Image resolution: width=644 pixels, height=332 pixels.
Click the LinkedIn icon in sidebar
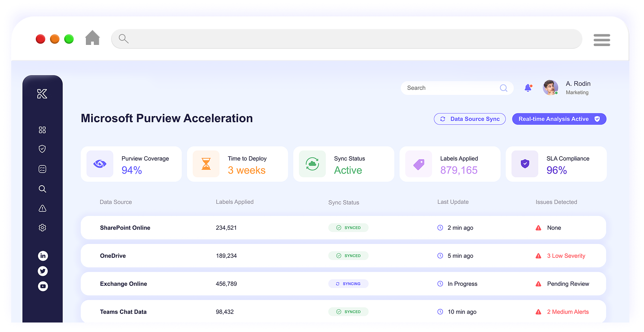43,256
